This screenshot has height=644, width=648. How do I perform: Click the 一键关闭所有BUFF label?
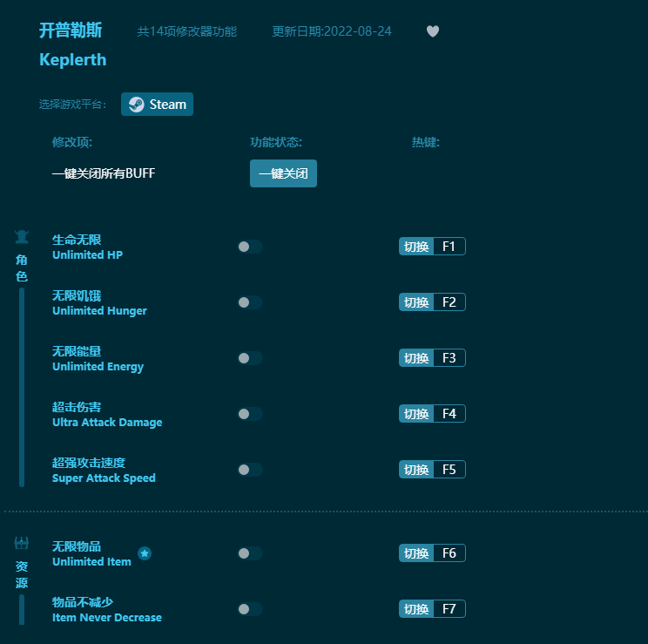104,173
